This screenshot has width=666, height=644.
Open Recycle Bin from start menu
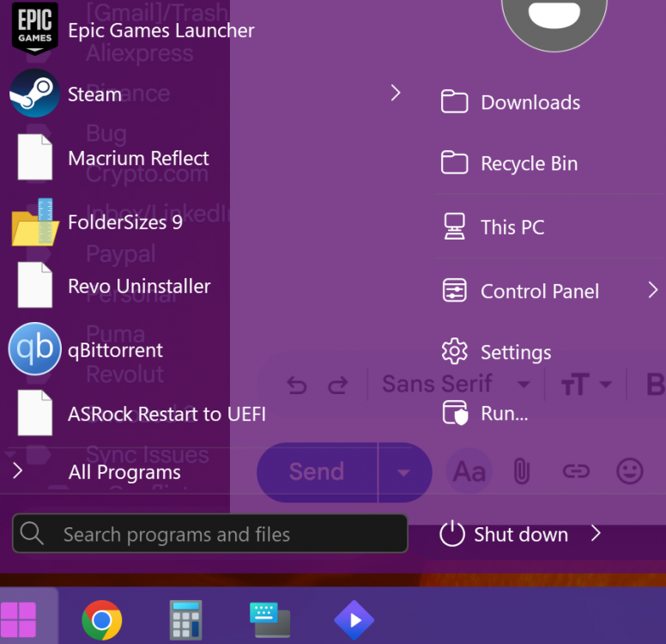pos(528,164)
